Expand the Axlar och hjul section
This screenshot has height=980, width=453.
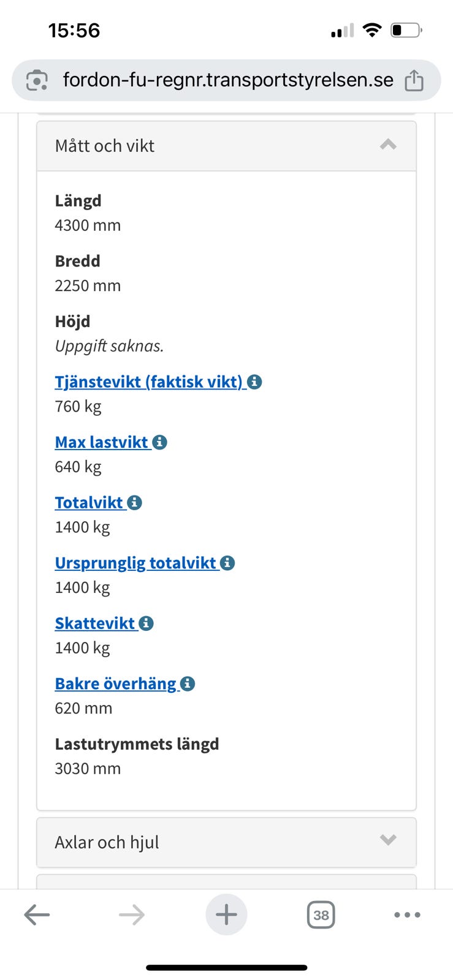pos(226,842)
